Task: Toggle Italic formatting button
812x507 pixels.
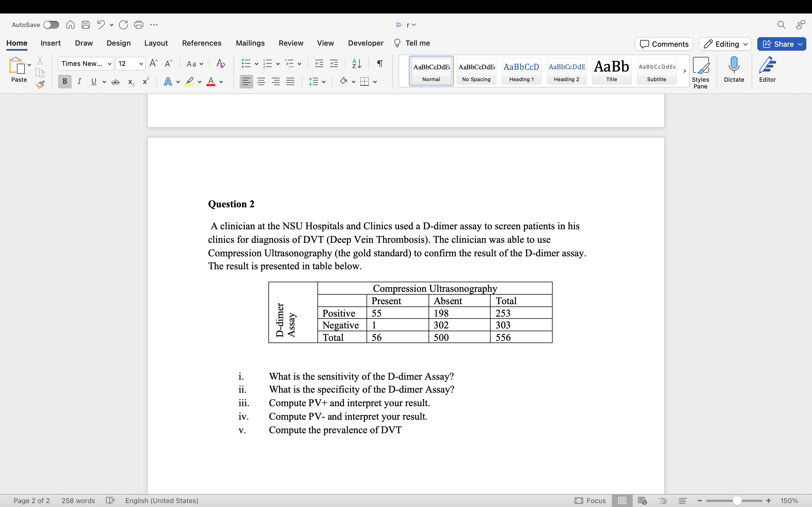Action: tap(79, 81)
